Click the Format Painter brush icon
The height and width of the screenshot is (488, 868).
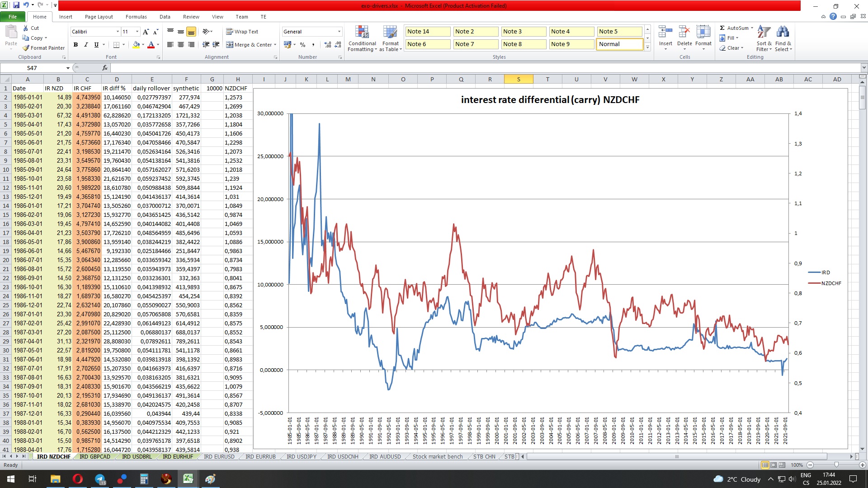(x=26, y=48)
